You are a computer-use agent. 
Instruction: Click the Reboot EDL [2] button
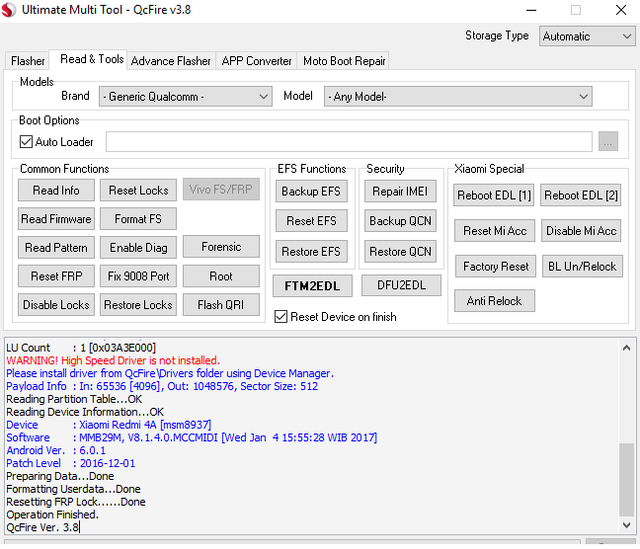pyautogui.click(x=581, y=195)
